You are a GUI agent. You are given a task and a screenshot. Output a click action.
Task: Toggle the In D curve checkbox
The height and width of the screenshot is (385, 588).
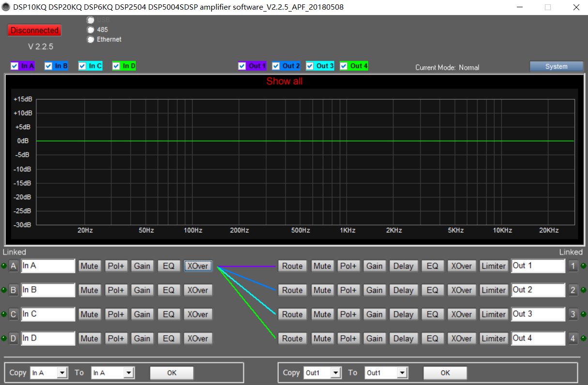pos(116,66)
